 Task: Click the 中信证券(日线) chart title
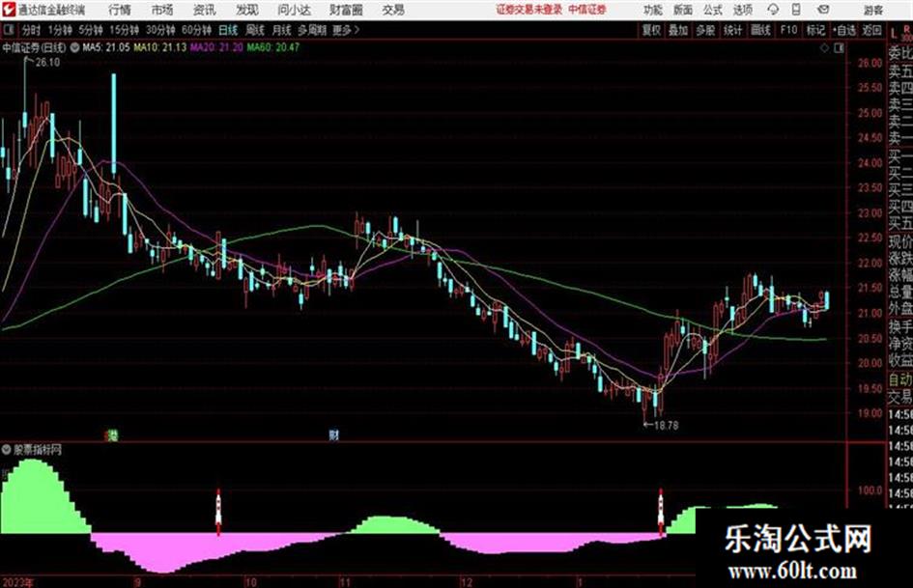pos(34,47)
